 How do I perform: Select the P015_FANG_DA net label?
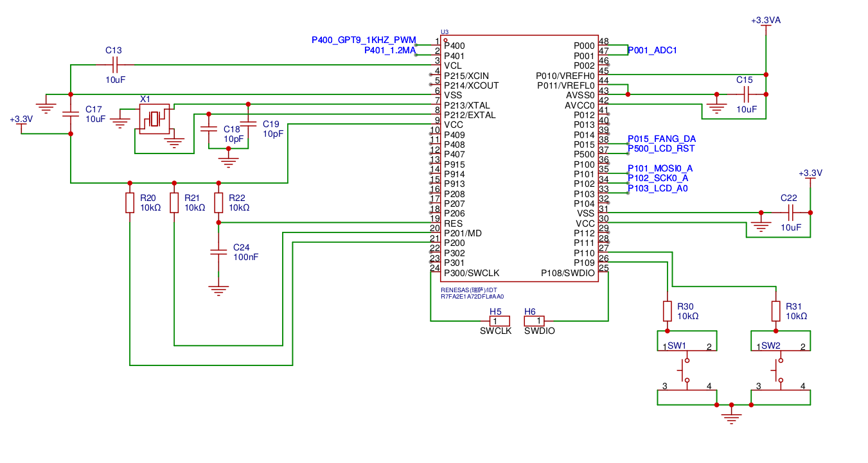click(x=662, y=139)
